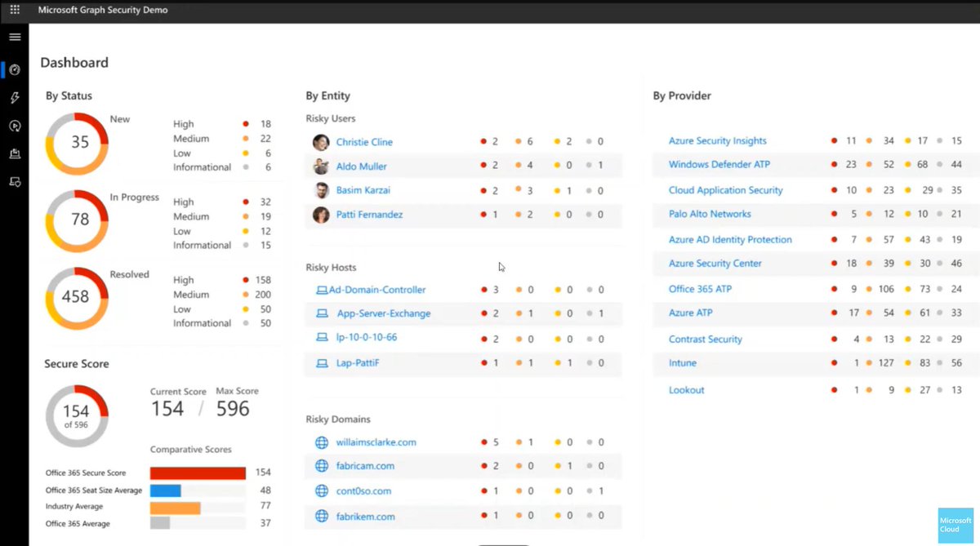This screenshot has height=546, width=980.
Task: Open Cloud Application Security provider
Action: tap(726, 190)
